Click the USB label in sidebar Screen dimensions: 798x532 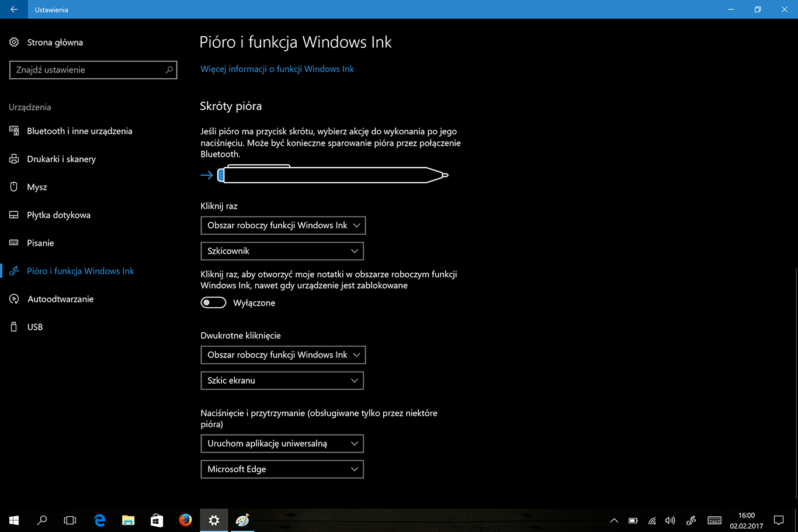click(x=35, y=327)
